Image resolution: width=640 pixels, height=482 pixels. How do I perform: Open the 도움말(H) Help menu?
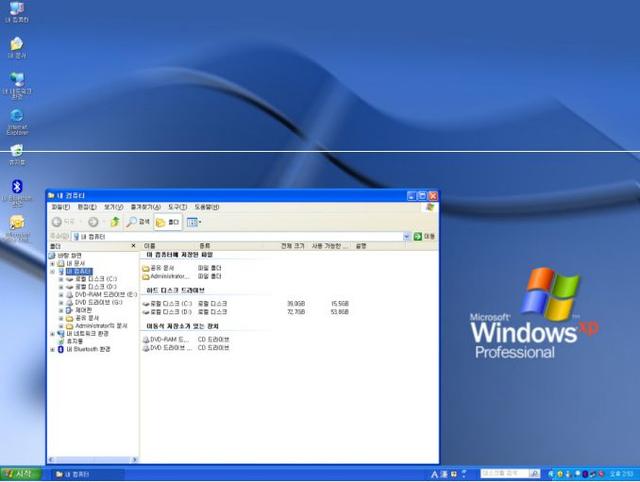[x=206, y=207]
